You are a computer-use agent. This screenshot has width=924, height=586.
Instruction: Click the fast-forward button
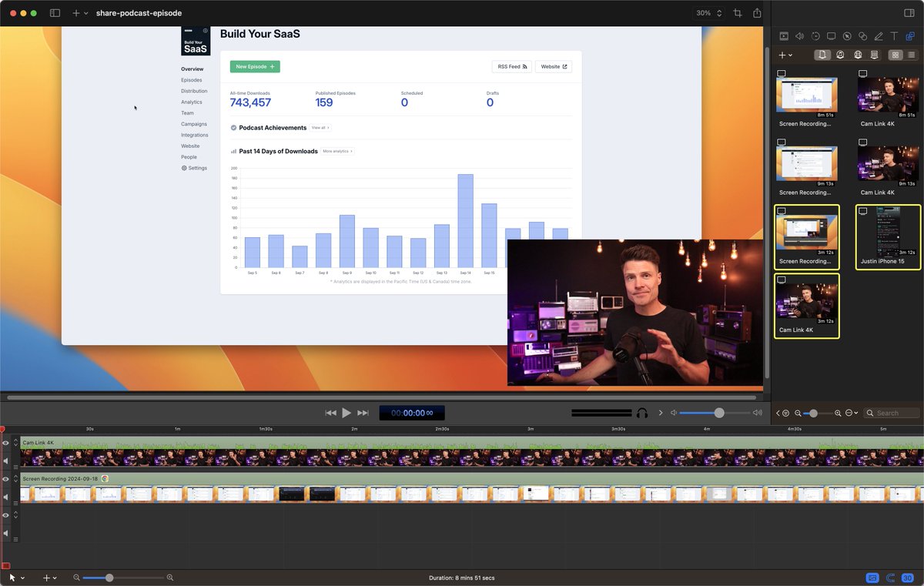point(363,413)
